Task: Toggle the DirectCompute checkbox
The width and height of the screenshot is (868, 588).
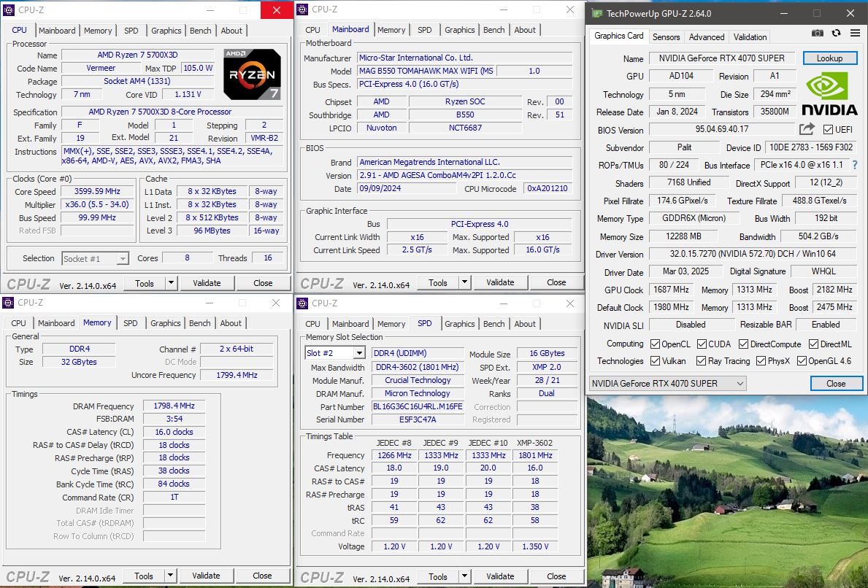Action: [x=743, y=344]
